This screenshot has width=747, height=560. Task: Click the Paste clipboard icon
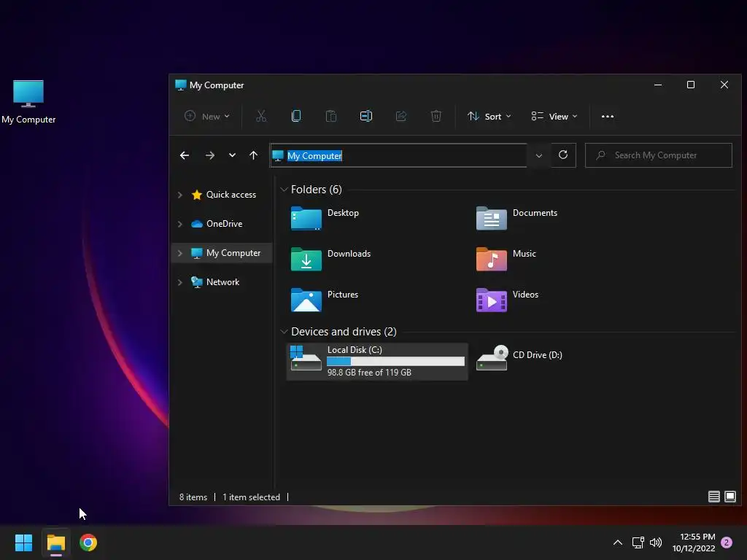click(x=331, y=116)
